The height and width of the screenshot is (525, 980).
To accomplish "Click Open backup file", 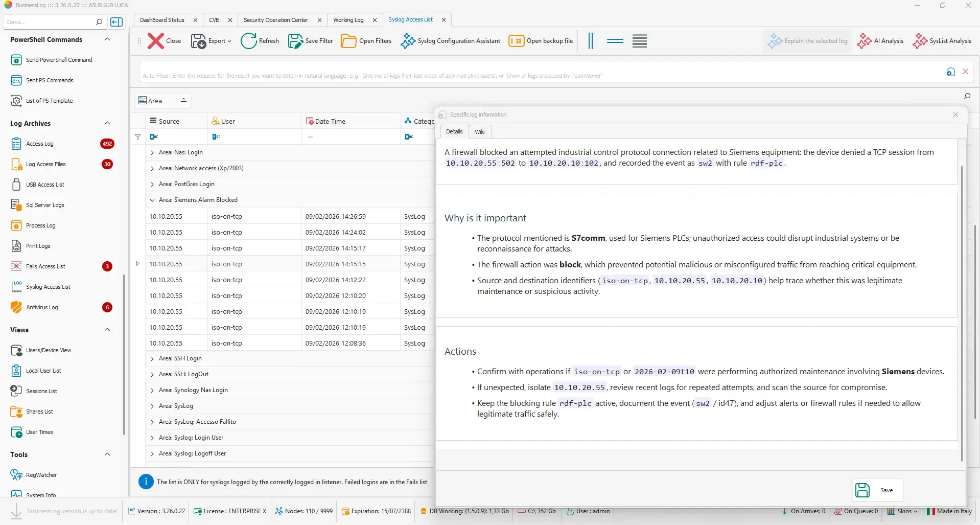I will coord(541,41).
